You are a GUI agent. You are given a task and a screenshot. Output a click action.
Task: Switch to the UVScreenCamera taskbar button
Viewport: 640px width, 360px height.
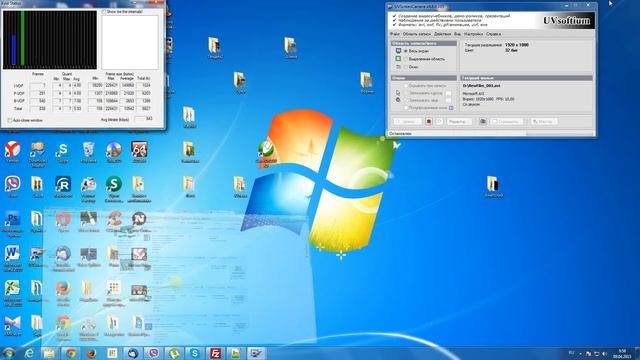(256, 353)
